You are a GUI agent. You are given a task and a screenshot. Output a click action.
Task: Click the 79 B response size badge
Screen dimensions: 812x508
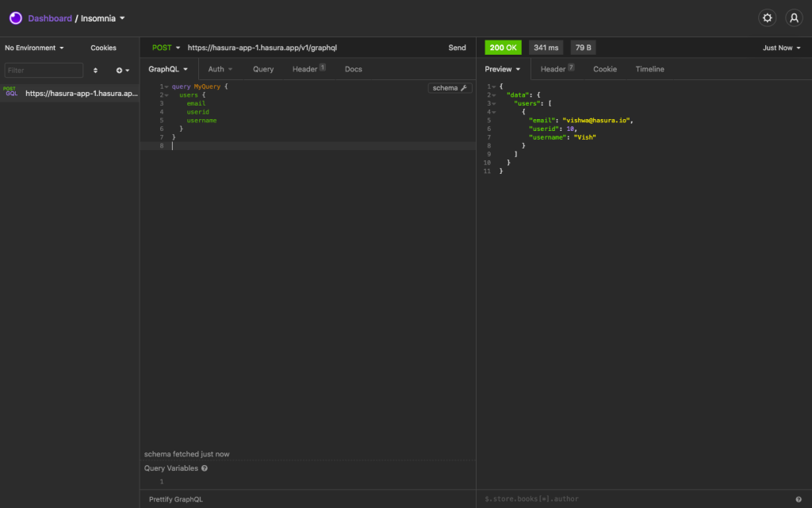click(583, 48)
